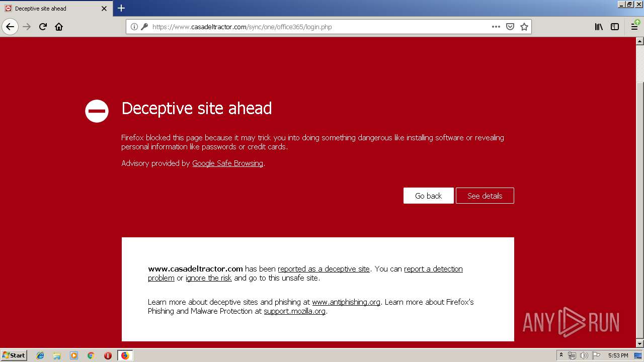Click the Go back button
644x362 pixels.
[x=428, y=196]
